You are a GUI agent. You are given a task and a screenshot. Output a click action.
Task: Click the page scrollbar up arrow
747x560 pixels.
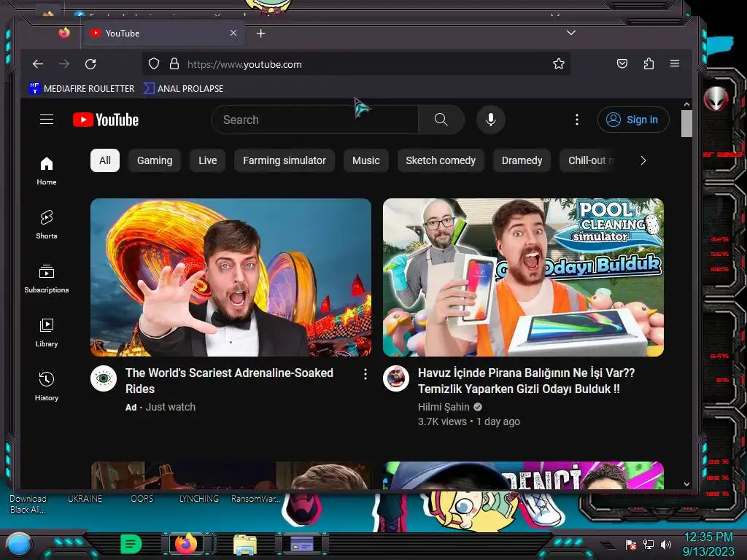pyautogui.click(x=686, y=104)
